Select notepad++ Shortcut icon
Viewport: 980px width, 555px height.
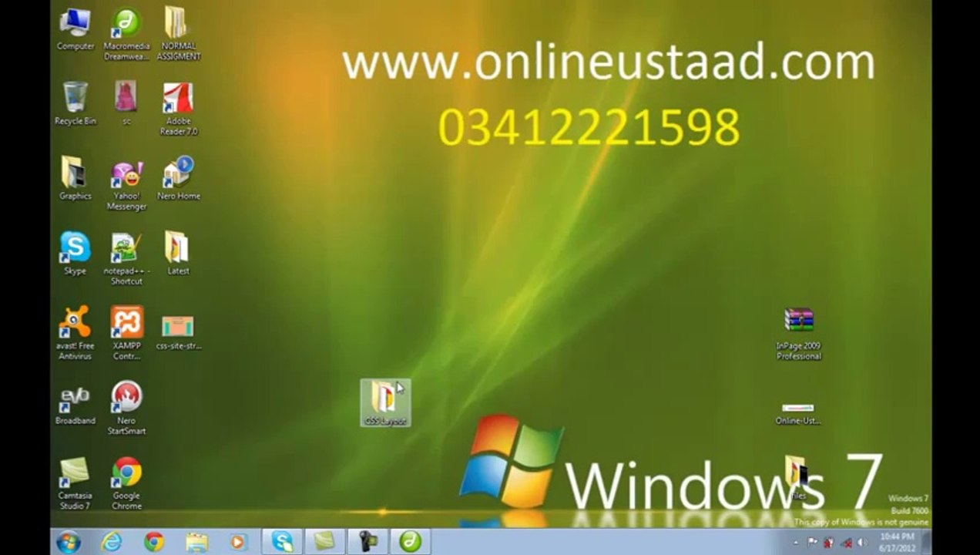click(126, 259)
